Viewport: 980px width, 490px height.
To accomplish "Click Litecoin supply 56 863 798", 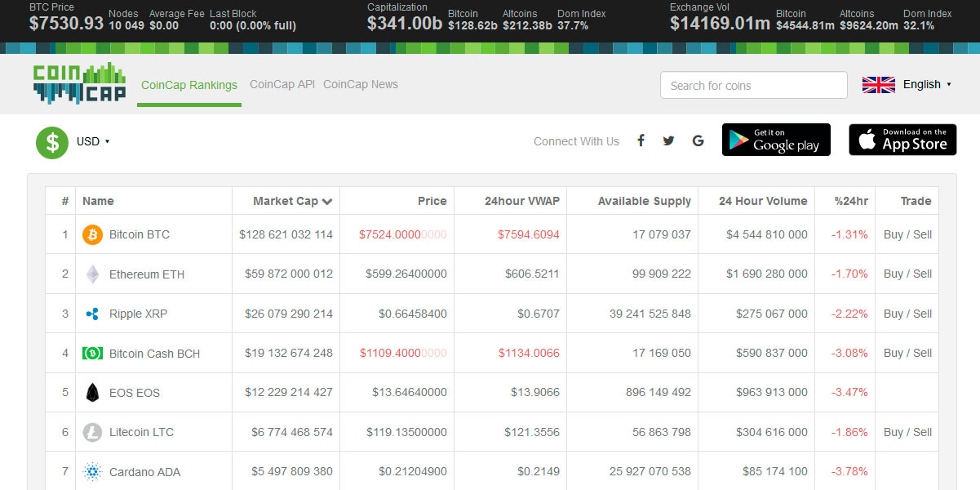I will (662, 432).
